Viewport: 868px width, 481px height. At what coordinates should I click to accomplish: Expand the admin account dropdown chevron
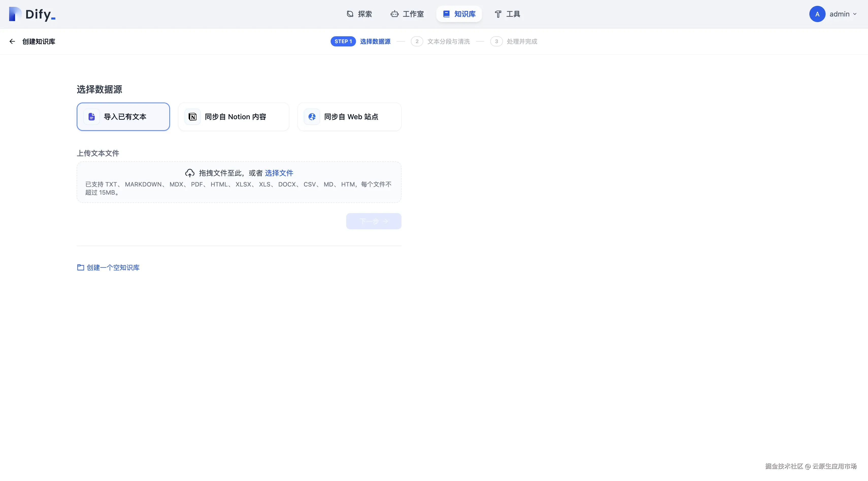point(855,14)
